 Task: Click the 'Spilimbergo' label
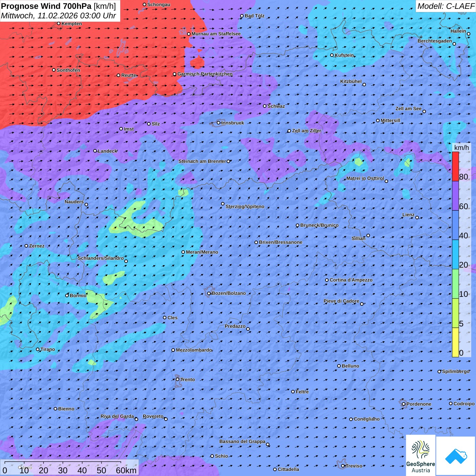click(x=456, y=371)
